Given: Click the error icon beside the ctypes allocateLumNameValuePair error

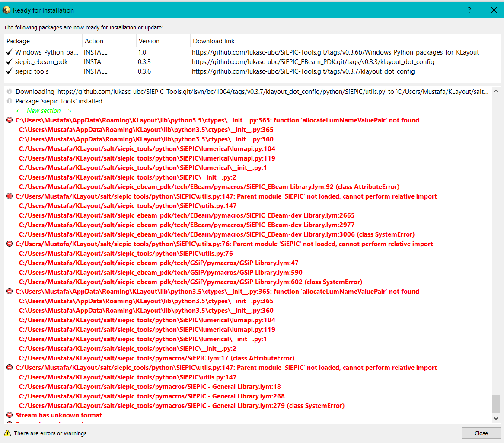Looking at the screenshot, I should pos(10,120).
